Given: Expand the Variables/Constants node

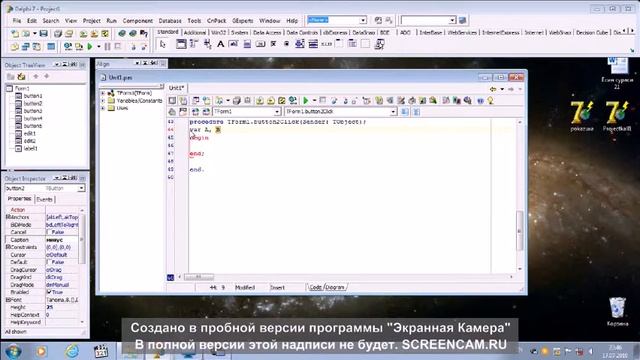Looking at the screenshot, I should click(103, 101).
